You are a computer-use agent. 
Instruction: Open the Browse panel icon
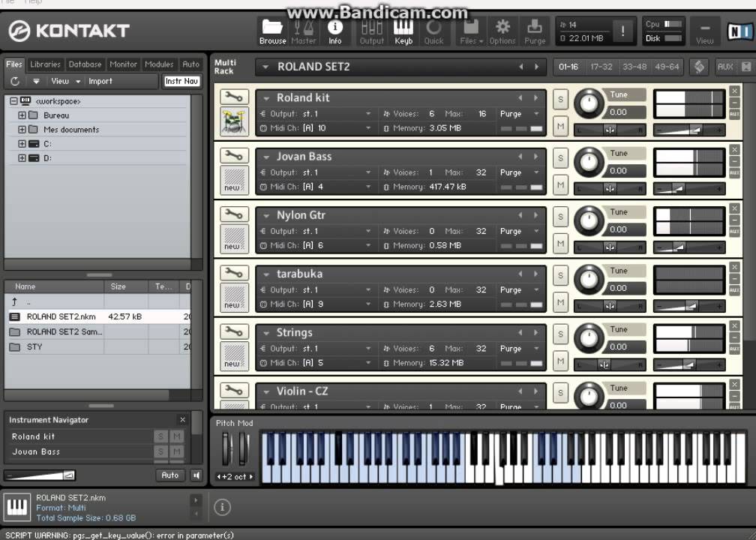click(272, 31)
